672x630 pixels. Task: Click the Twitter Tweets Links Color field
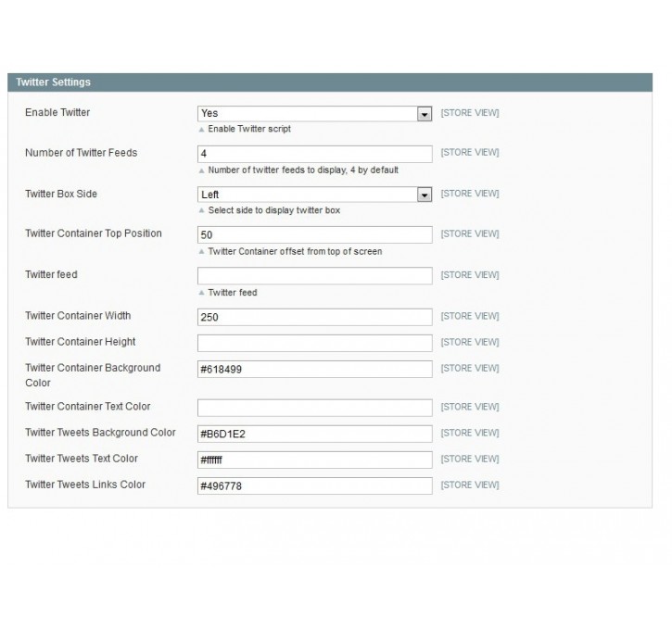click(x=314, y=486)
